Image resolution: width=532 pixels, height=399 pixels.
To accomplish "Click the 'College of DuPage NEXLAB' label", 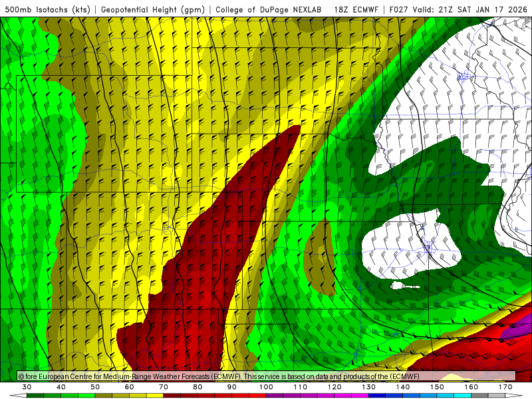I will coord(269,10).
